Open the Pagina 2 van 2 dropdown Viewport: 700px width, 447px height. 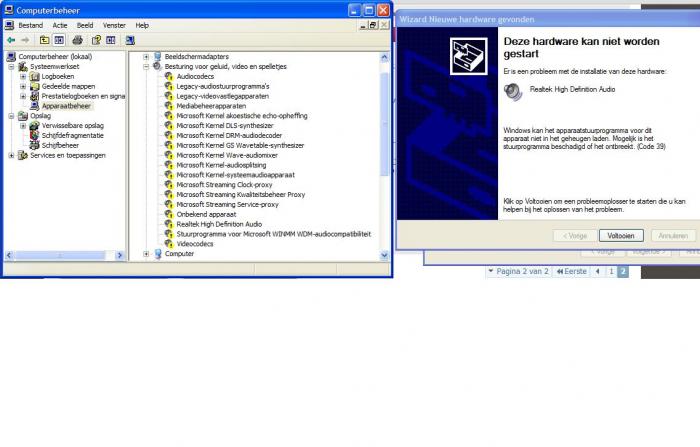tap(519, 271)
